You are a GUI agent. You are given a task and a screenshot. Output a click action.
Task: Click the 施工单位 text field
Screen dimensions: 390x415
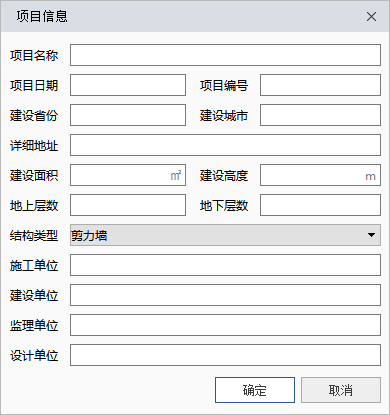tap(225, 265)
